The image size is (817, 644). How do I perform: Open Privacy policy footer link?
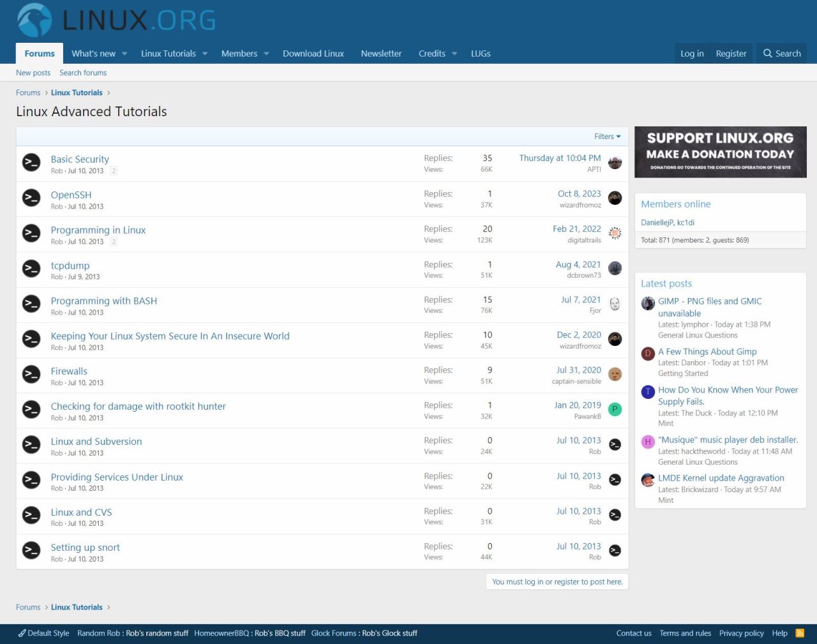742,633
